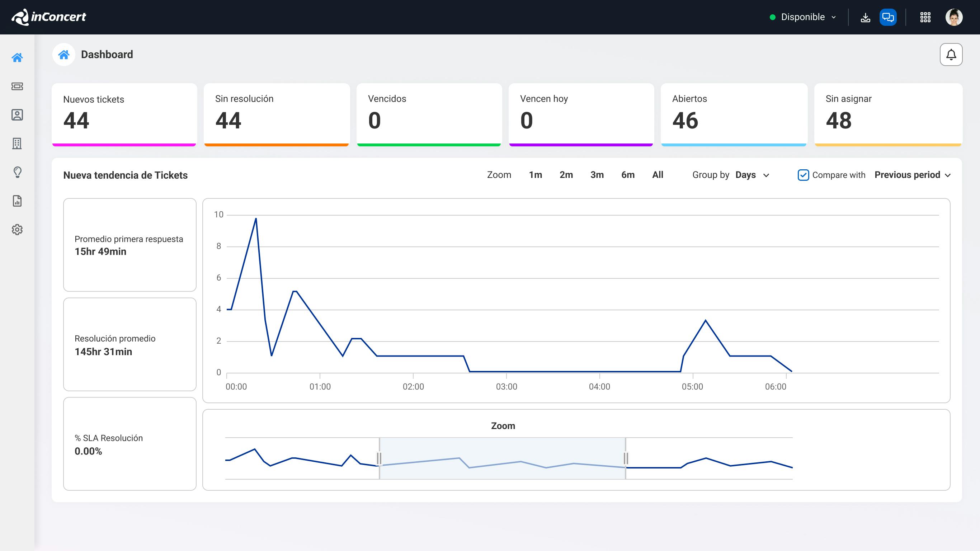Select the All zoom option
Screen dimensions: 980x551
[658, 175]
